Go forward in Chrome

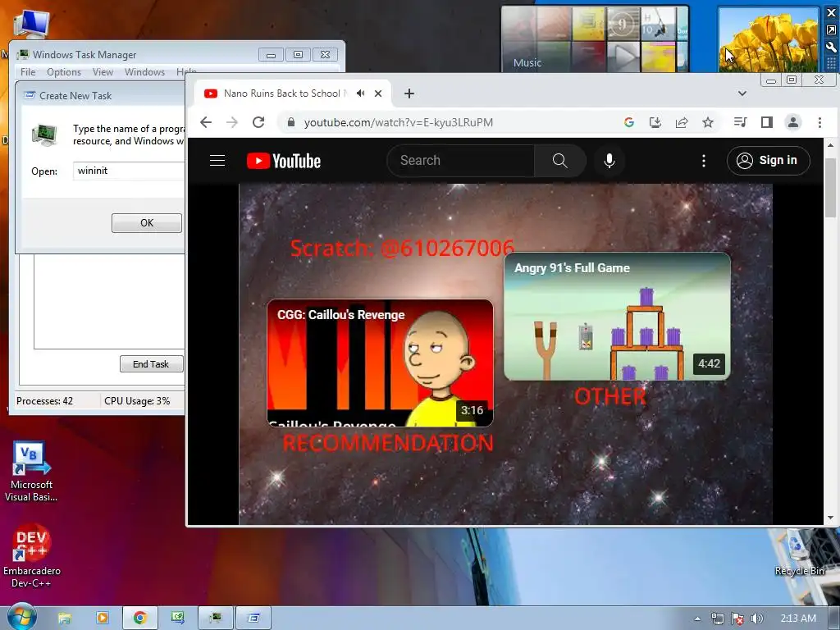click(231, 122)
